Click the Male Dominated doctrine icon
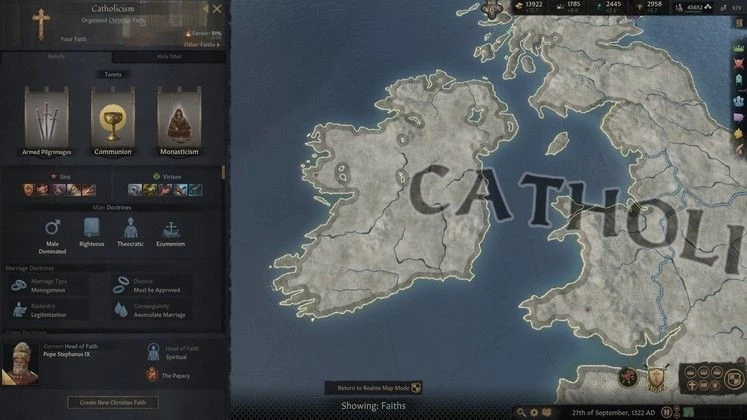 pos(52,228)
